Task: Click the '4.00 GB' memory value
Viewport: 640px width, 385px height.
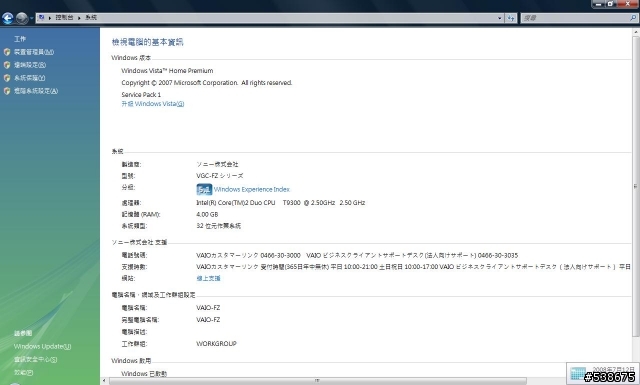Action: [207, 214]
